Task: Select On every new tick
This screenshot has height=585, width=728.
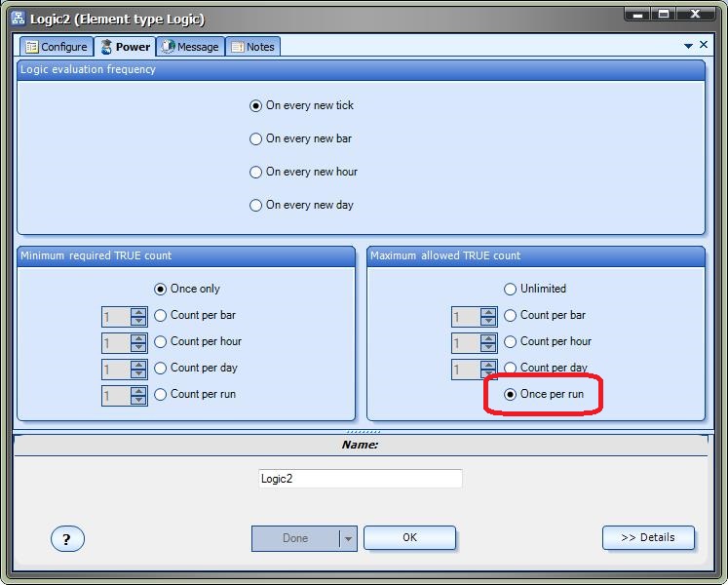Action: [301, 105]
